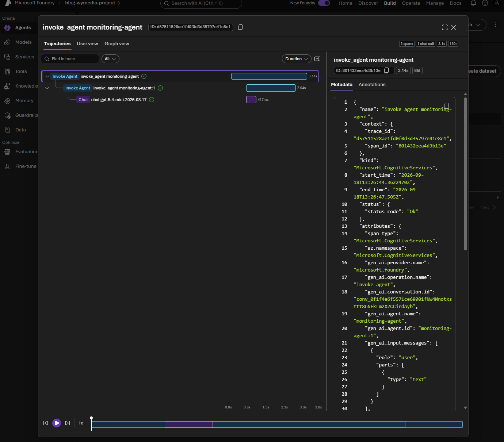The image size is (504, 442).
Task: Click the 2.04s span duration bar
Action: (271, 88)
